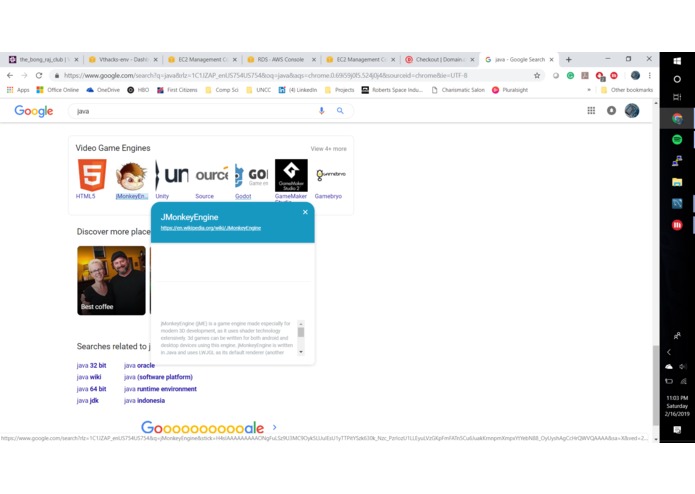This screenshot has width=695, height=494.
Task: Click the page vertical scrollbar
Action: click(656, 385)
